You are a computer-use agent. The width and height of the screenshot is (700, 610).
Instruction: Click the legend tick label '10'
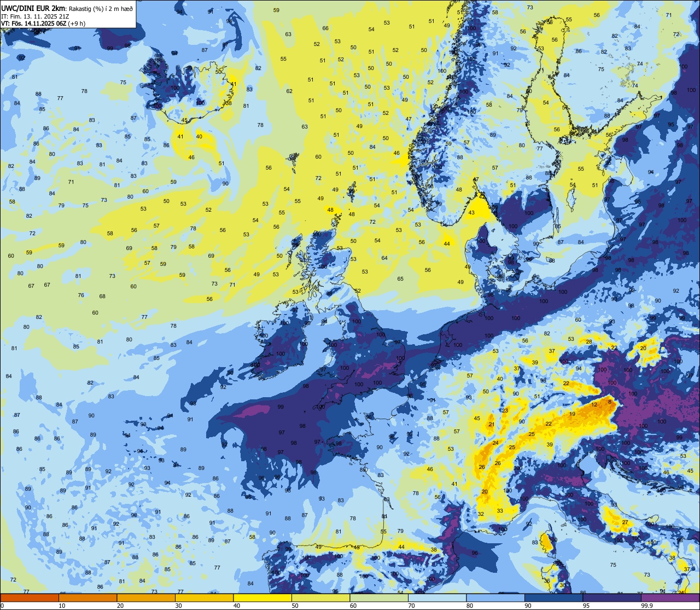[x=62, y=606]
